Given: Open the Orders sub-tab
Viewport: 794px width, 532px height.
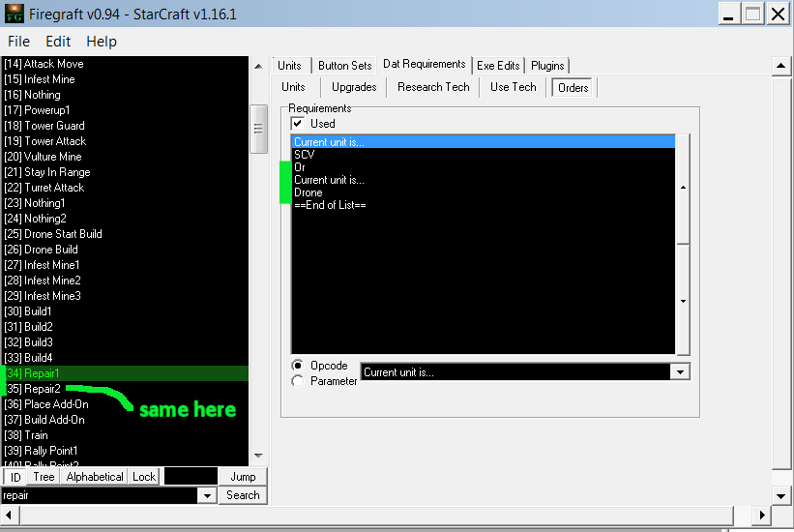Looking at the screenshot, I should tap(573, 88).
